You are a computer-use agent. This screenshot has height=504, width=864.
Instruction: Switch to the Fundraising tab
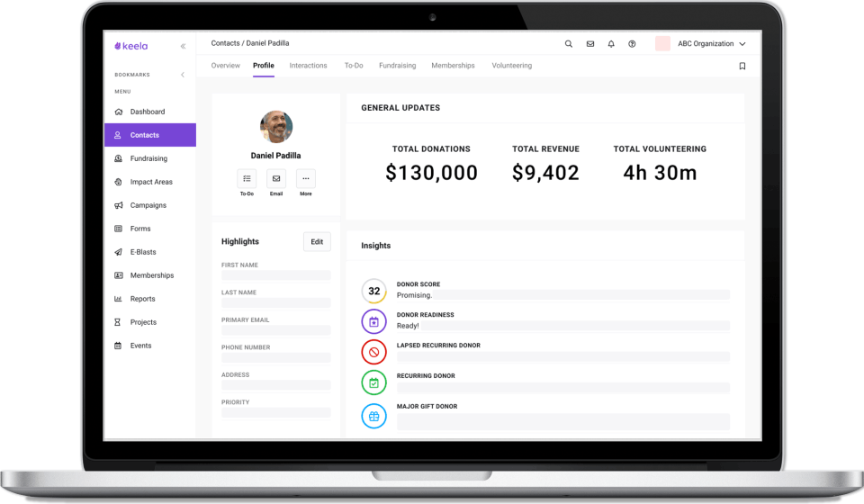point(397,66)
